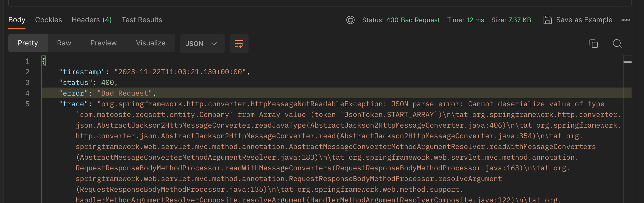
Task: Open the Headers (4) tab
Action: click(92, 20)
